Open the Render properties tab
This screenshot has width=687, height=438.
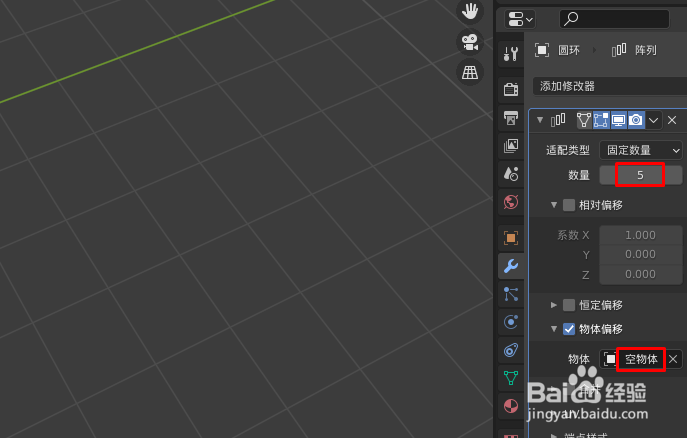(x=511, y=89)
